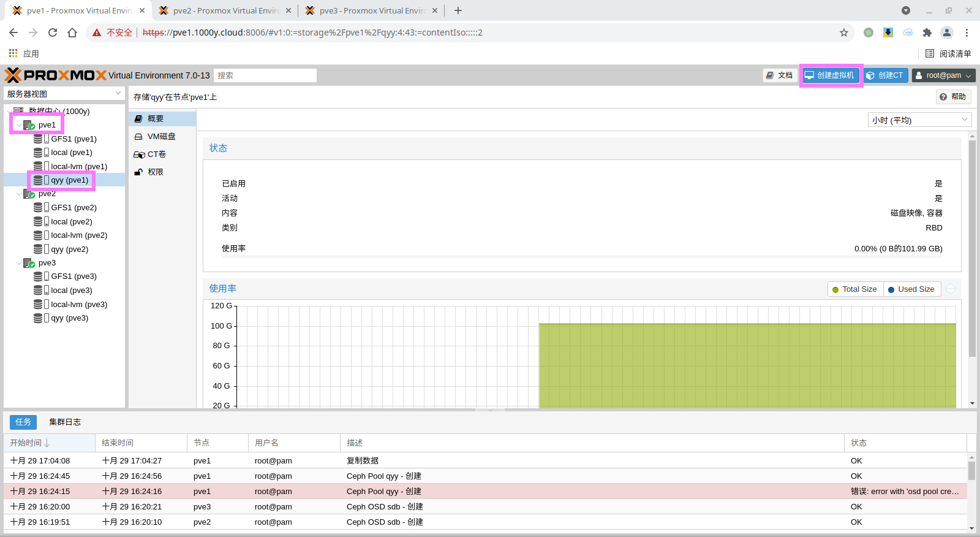Click the bookmark star icon in address bar
The width and height of the screenshot is (980, 537).
pyautogui.click(x=843, y=32)
